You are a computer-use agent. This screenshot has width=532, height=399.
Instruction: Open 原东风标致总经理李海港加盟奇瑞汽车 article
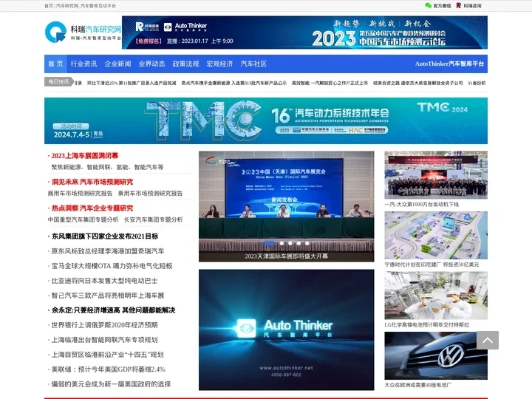tap(108, 251)
